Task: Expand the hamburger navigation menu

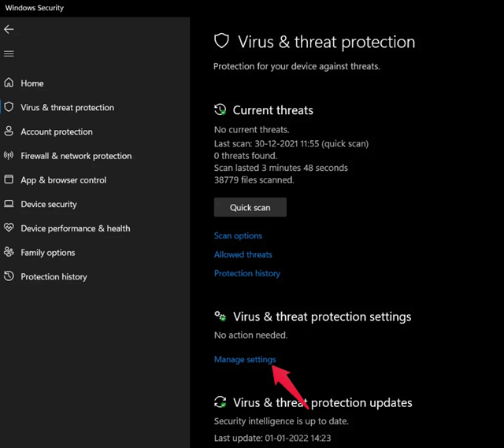Action: pyautogui.click(x=9, y=54)
